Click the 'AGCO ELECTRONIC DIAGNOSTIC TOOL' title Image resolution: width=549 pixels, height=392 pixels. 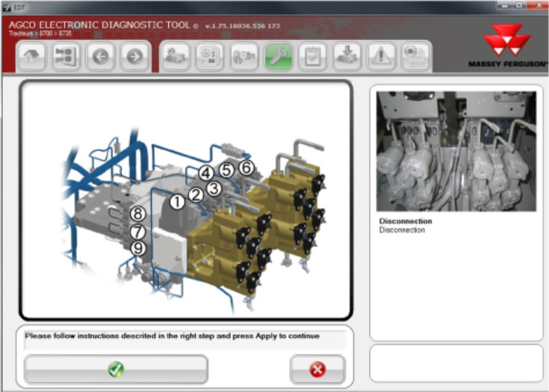coord(99,25)
